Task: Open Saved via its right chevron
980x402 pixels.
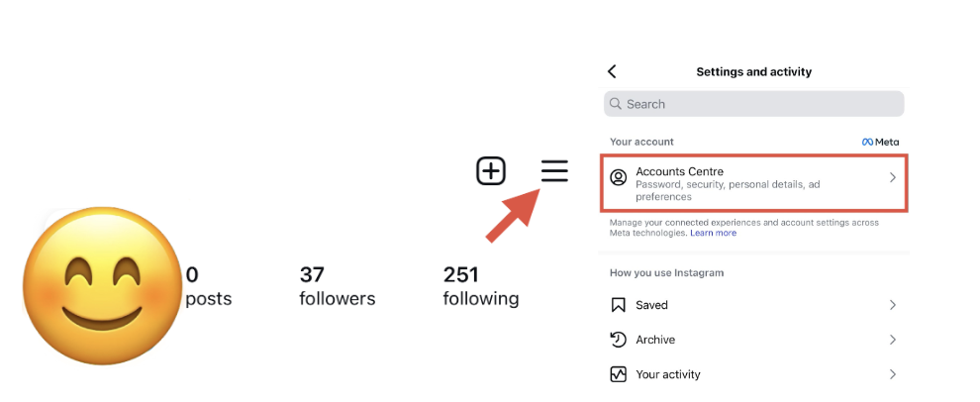Action: pos(892,305)
